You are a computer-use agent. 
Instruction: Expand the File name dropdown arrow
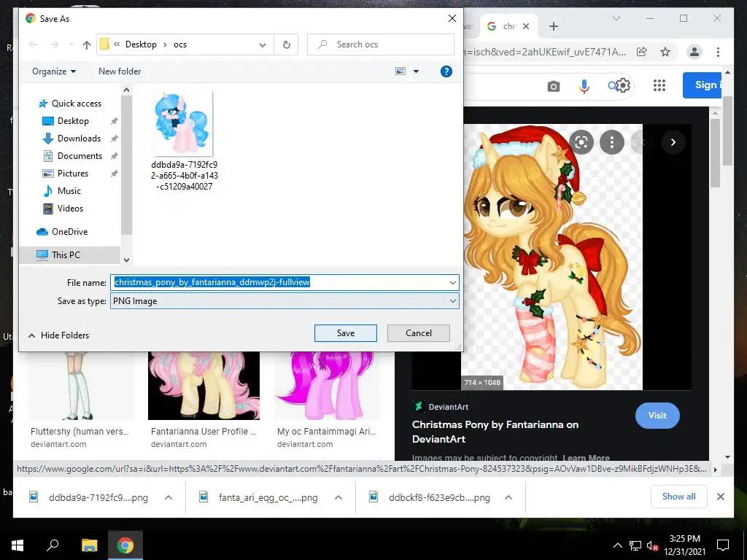pos(452,282)
